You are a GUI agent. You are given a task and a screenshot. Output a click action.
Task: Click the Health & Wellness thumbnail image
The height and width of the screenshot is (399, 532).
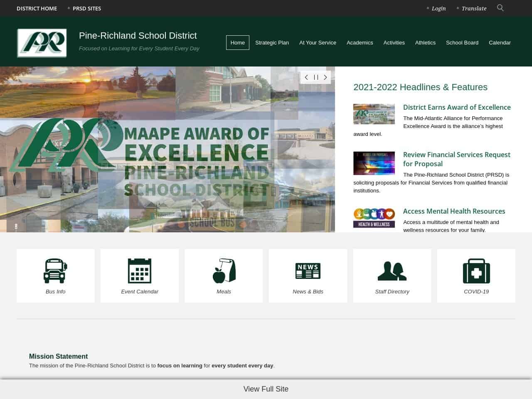click(x=374, y=218)
